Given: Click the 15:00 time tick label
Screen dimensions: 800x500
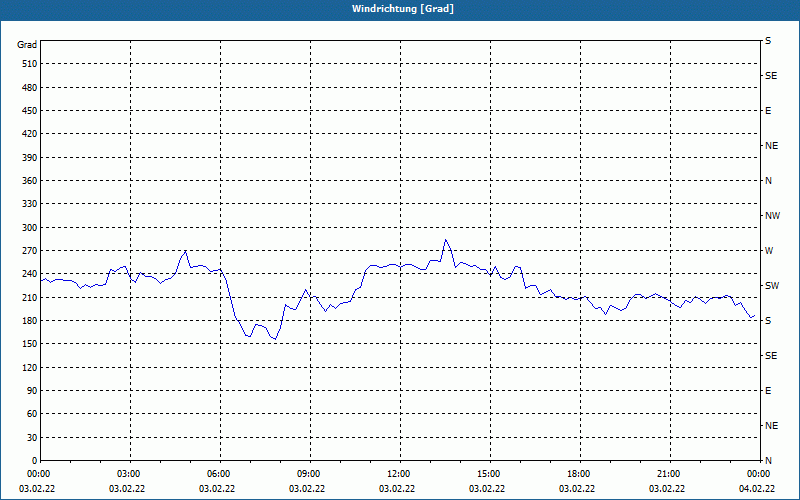Looking at the screenshot, I should (490, 474).
